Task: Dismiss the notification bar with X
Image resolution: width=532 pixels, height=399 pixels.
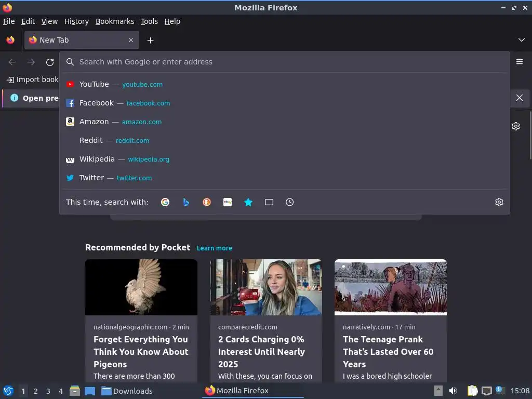Action: [520, 98]
